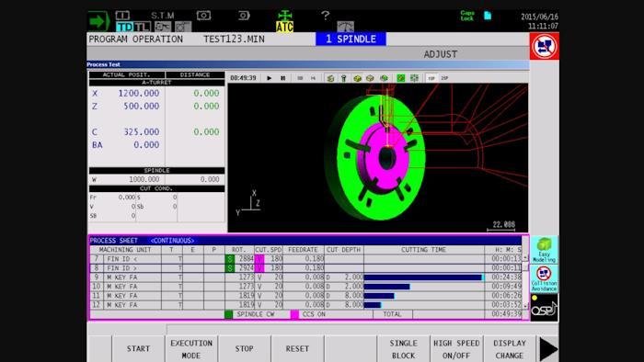This screenshot has width=644, height=362.
Task: Click the <CONTINUOUS> mode label
Action: [x=173, y=240]
